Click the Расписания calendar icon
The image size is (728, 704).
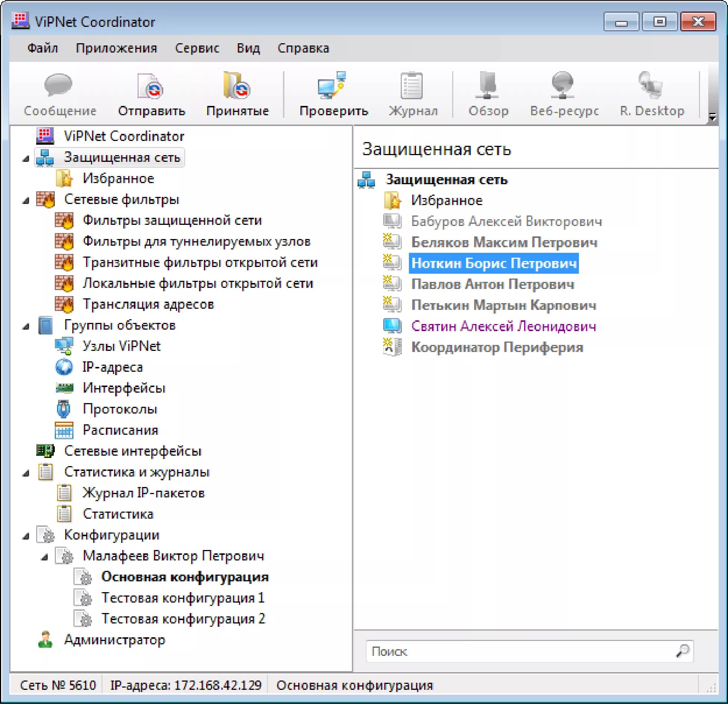click(64, 430)
